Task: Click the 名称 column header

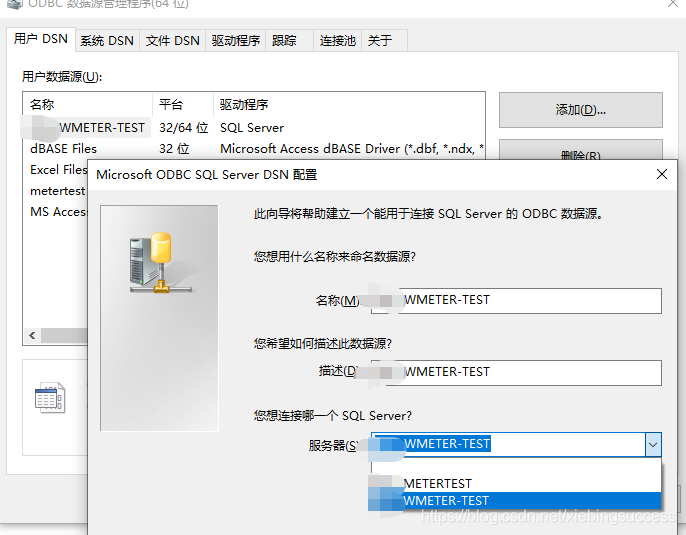Action: tap(88, 105)
